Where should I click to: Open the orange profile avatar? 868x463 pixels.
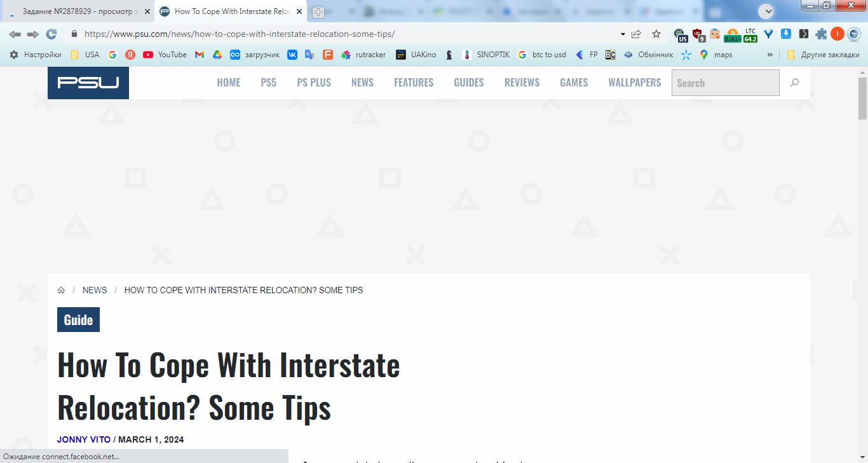tap(837, 34)
